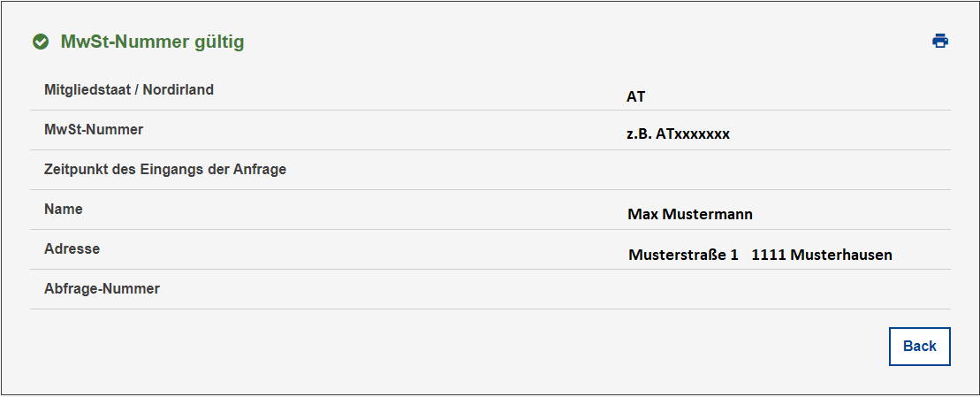Click the 'Adresse' row label
The width and height of the screenshot is (980, 397).
[x=72, y=248]
